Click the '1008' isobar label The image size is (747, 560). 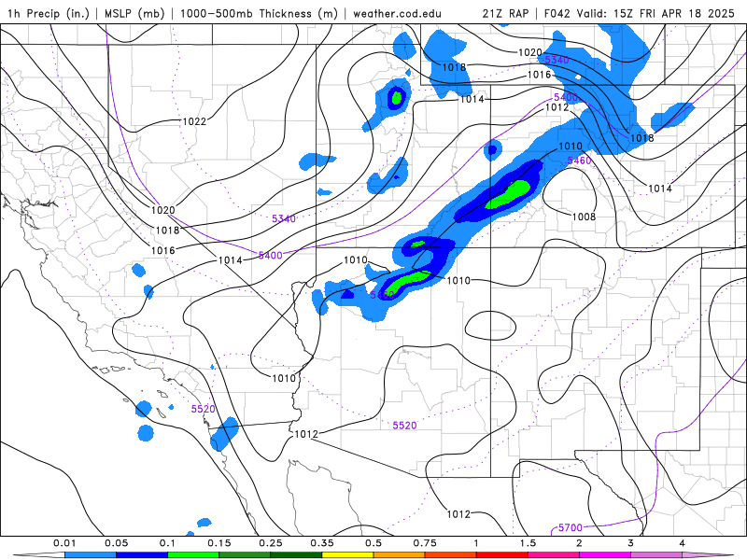[584, 217]
